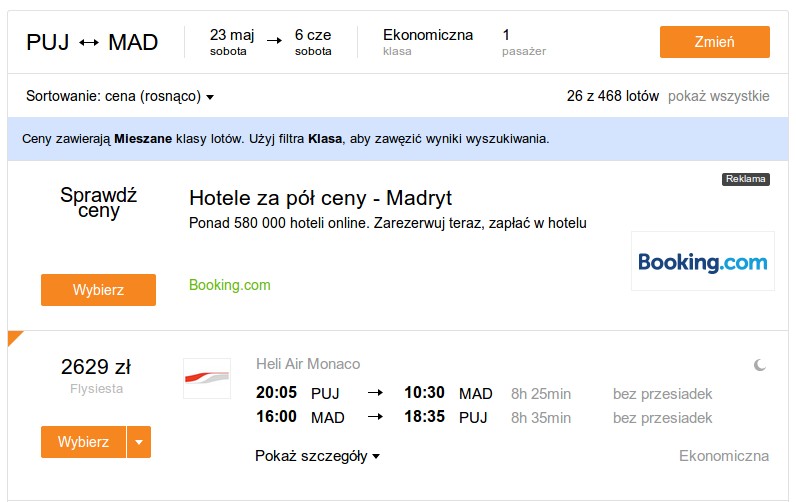796x502 pixels.
Task: Click the 1 pasażer field
Action: tap(523, 42)
